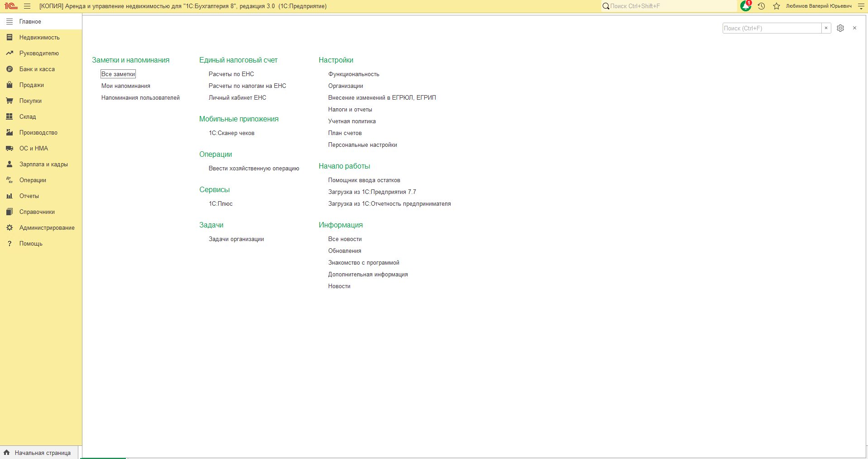This screenshot has height=459, width=868.
Task: Click the Администрирование gear icon
Action: 10,228
